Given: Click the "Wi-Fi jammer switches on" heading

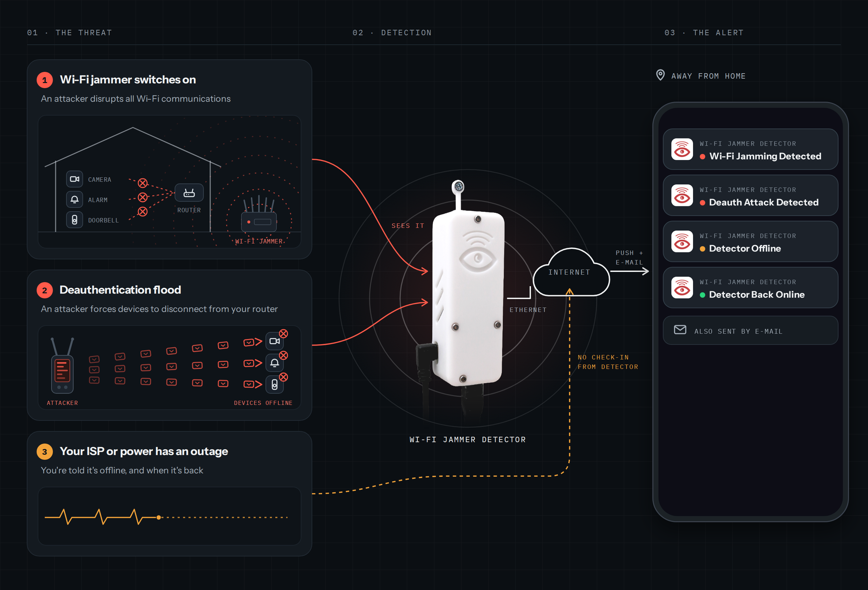Looking at the screenshot, I should click(128, 80).
